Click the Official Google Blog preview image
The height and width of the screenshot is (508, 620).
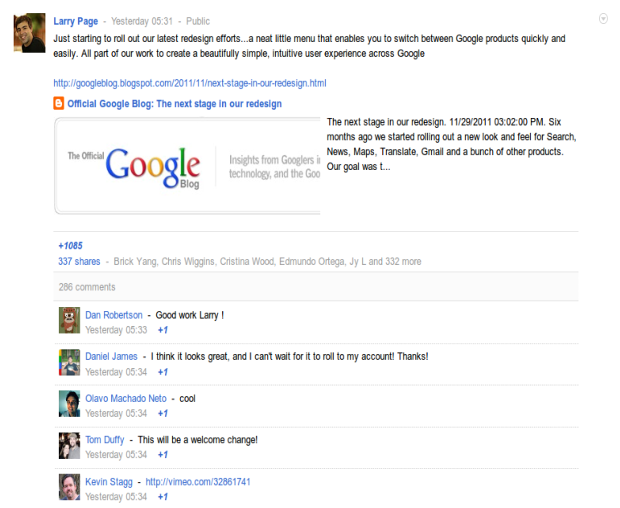coord(187,166)
